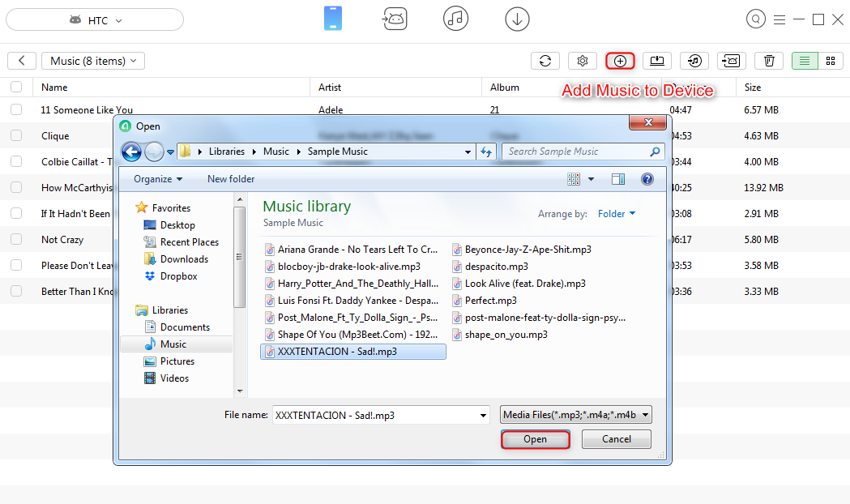Toggle the preview pane in Open dialog
This screenshot has height=504, width=850.
[618, 179]
